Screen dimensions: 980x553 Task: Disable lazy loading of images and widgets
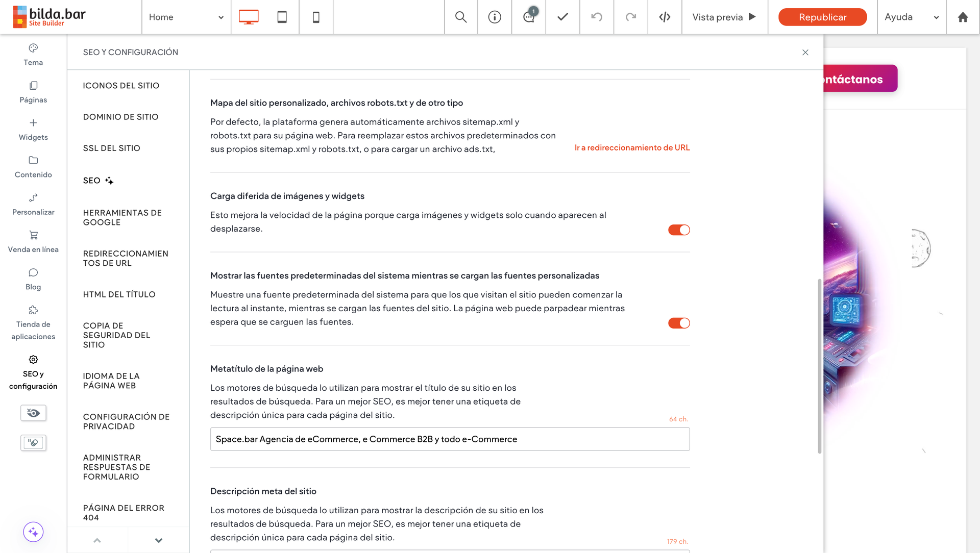pos(679,230)
